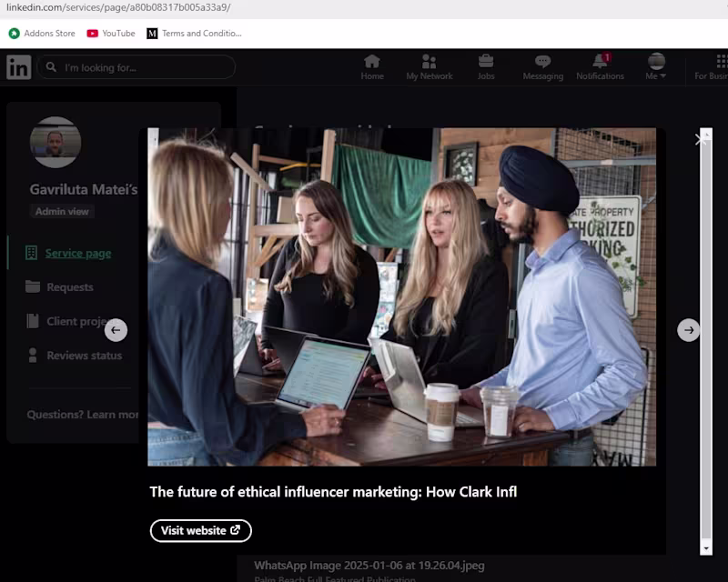Screen dimensions: 728x582
Task: Click the browser address bar URL
Action: (118, 7)
